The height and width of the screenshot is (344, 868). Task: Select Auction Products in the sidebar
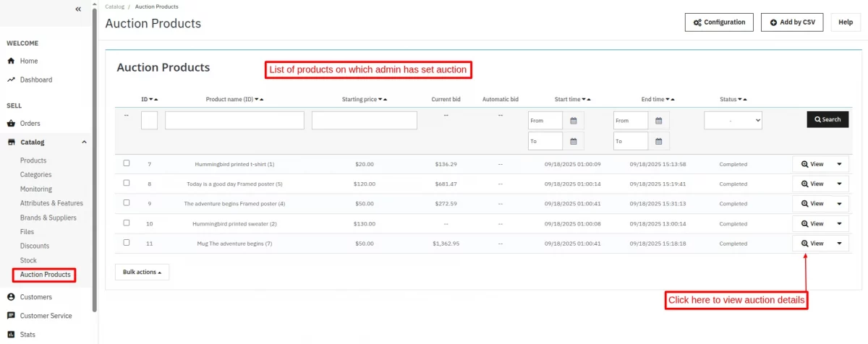[45, 275]
